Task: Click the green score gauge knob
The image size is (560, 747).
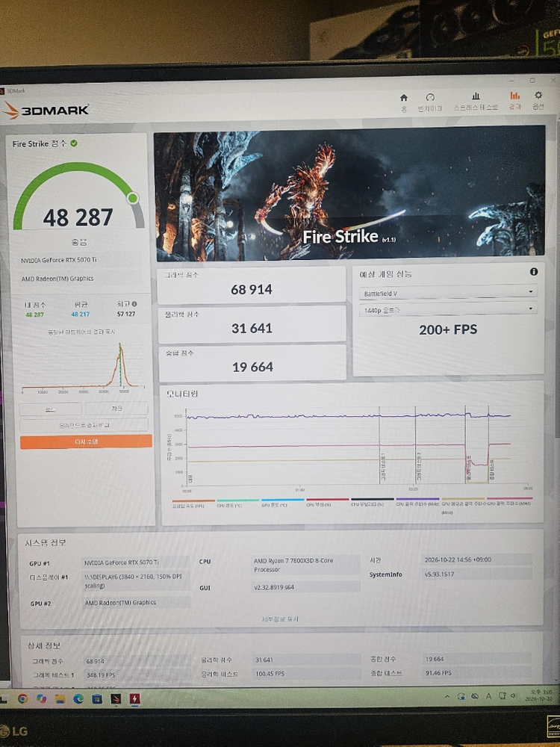Action: (133, 198)
